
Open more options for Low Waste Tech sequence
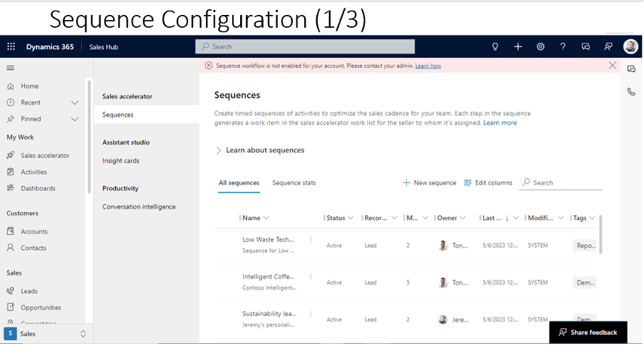[x=311, y=240]
